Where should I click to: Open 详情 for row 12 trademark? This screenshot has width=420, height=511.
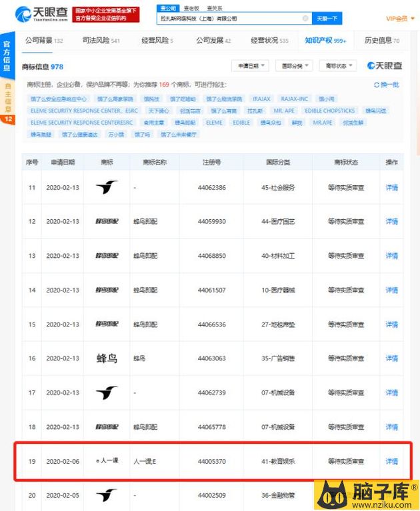pyautogui.click(x=391, y=222)
